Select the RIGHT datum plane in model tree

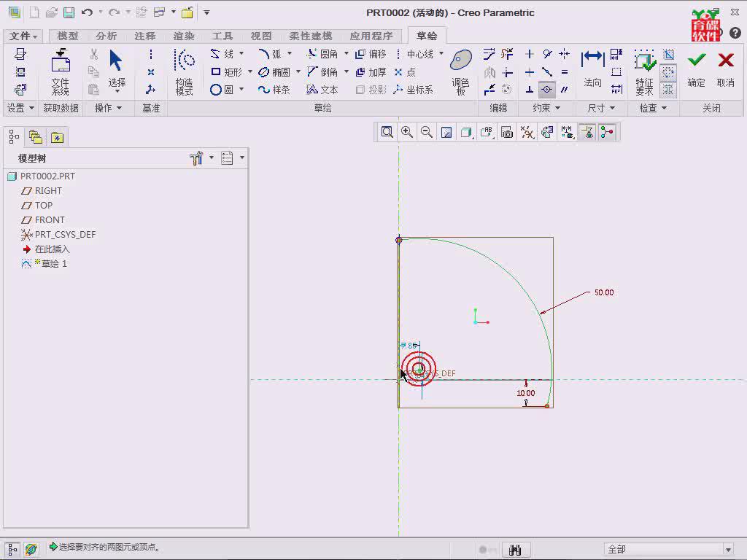pyautogui.click(x=42, y=191)
